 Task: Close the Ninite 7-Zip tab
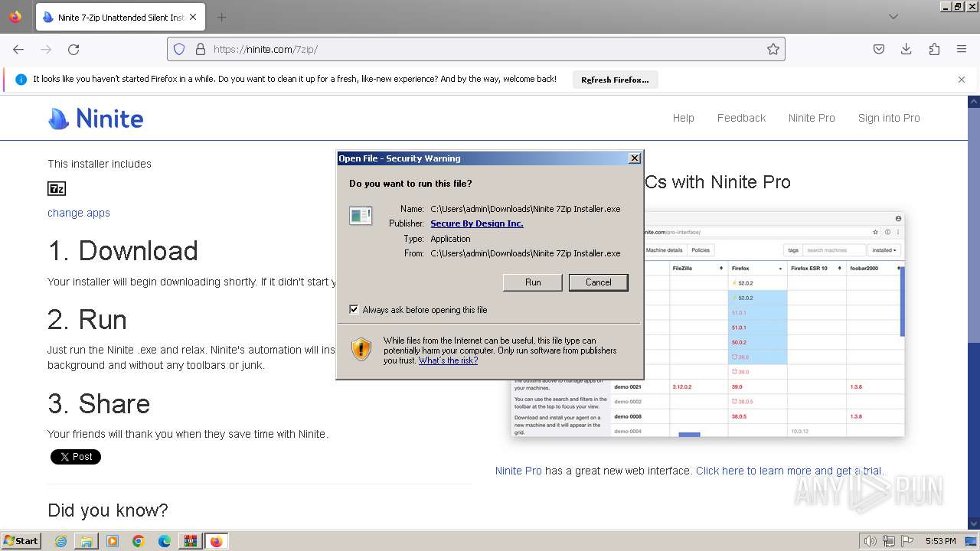tap(192, 17)
